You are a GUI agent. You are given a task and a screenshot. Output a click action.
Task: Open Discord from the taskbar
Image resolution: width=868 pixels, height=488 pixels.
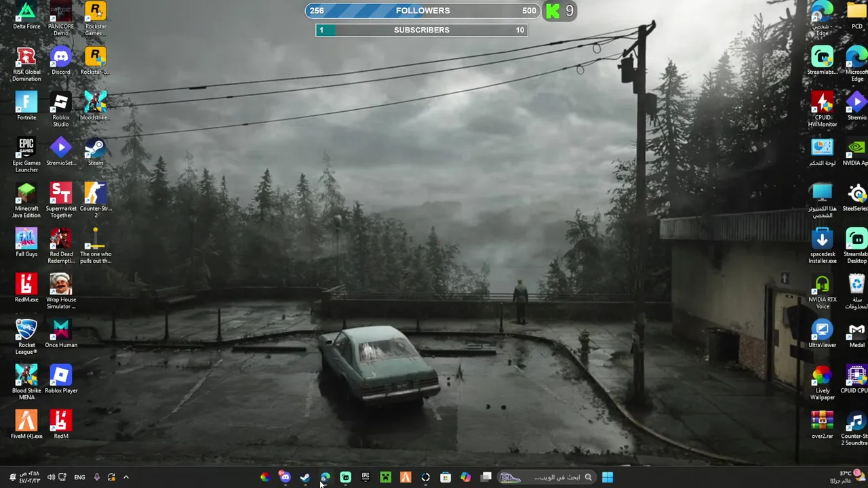point(285,477)
